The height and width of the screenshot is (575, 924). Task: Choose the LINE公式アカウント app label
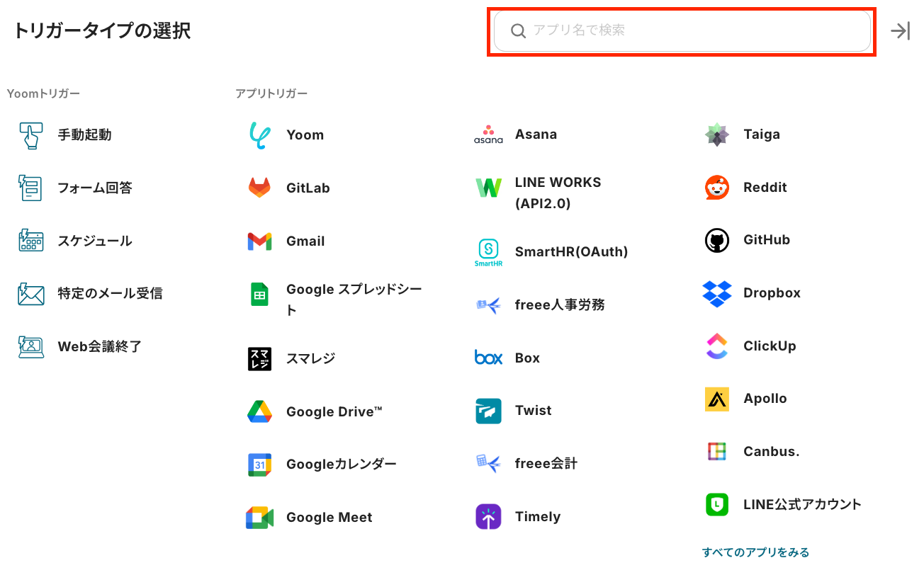(802, 504)
